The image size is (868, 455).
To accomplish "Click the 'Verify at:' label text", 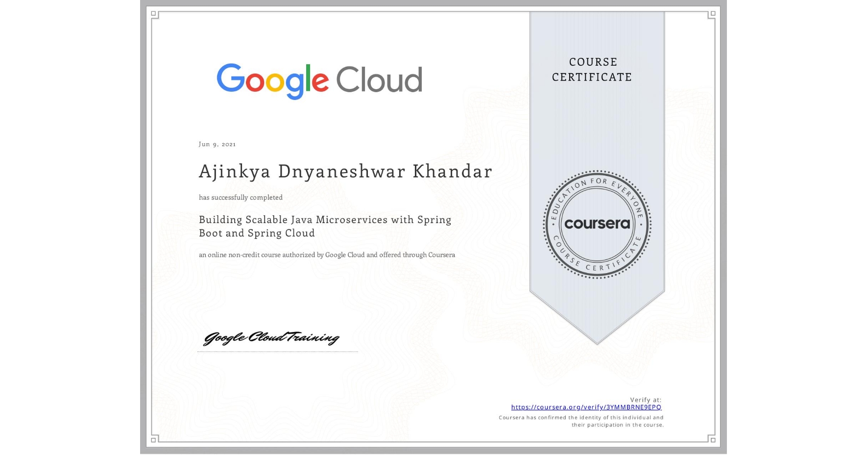I will pyautogui.click(x=645, y=399).
